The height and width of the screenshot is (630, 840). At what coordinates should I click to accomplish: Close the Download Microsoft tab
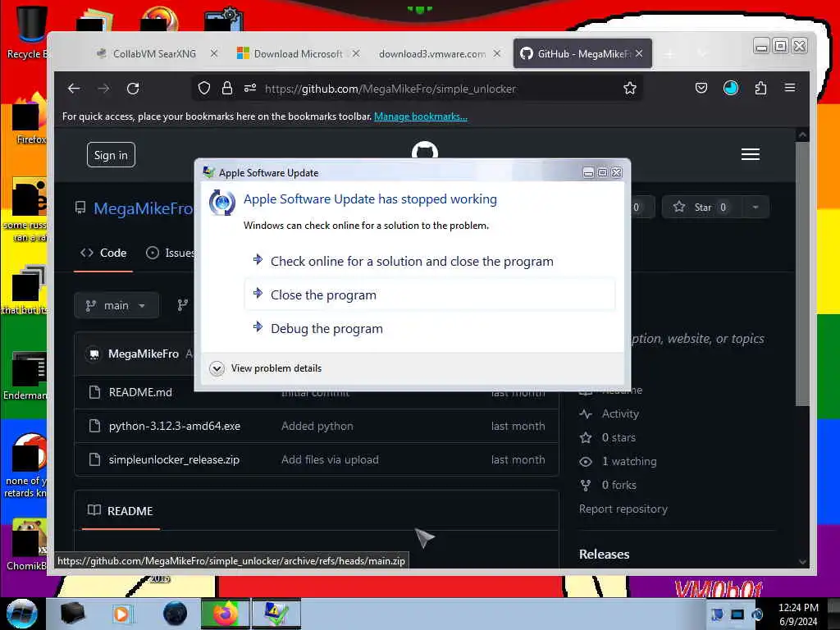(356, 53)
